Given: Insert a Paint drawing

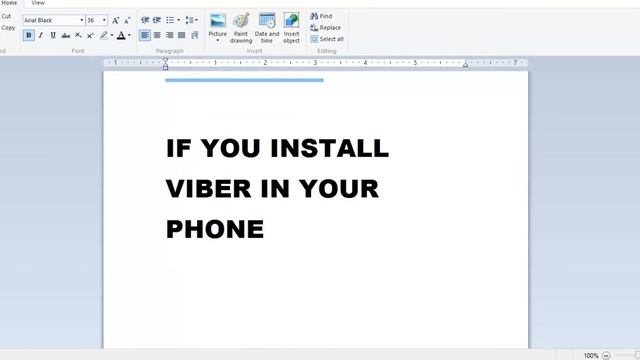Looking at the screenshot, I should [241, 28].
